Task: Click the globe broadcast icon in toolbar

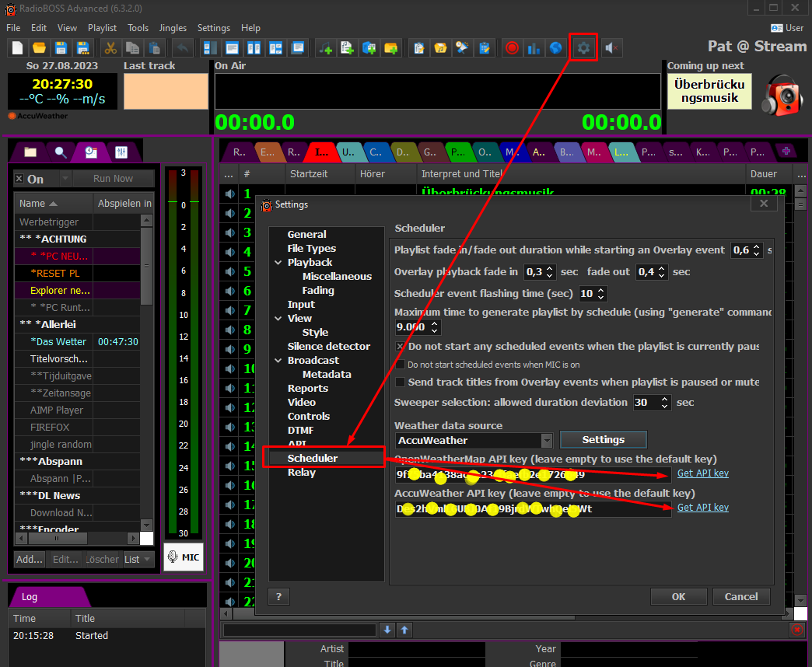Action: [x=555, y=47]
